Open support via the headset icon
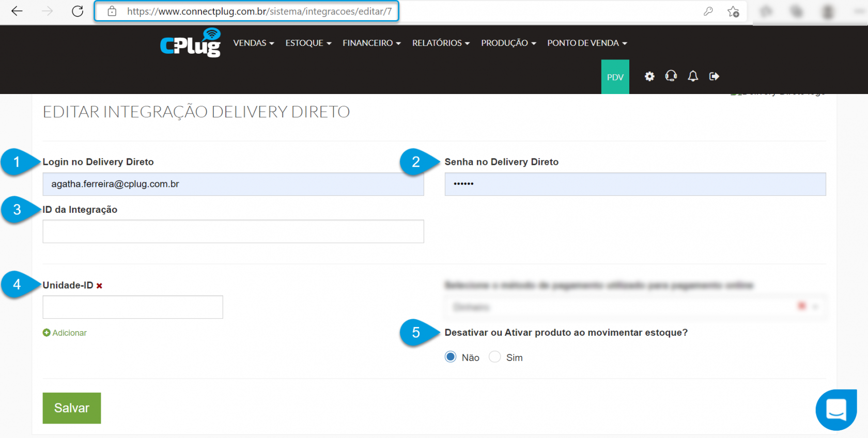Screen dimensions: 868x438 coord(671,76)
